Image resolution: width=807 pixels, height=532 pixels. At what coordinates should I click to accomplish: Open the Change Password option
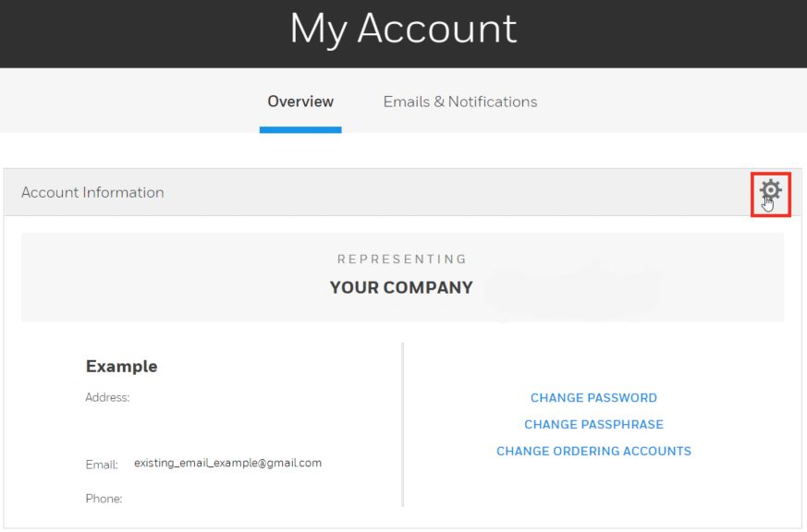pos(593,397)
